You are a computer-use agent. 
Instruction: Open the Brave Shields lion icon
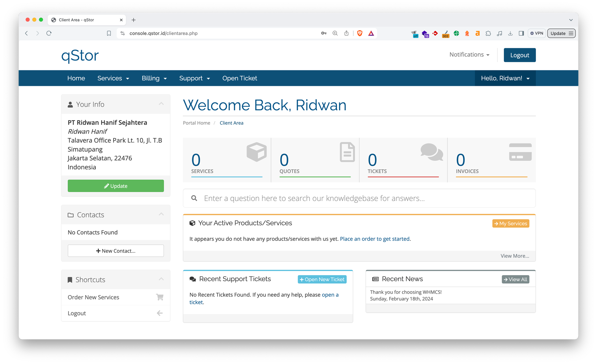[360, 33]
